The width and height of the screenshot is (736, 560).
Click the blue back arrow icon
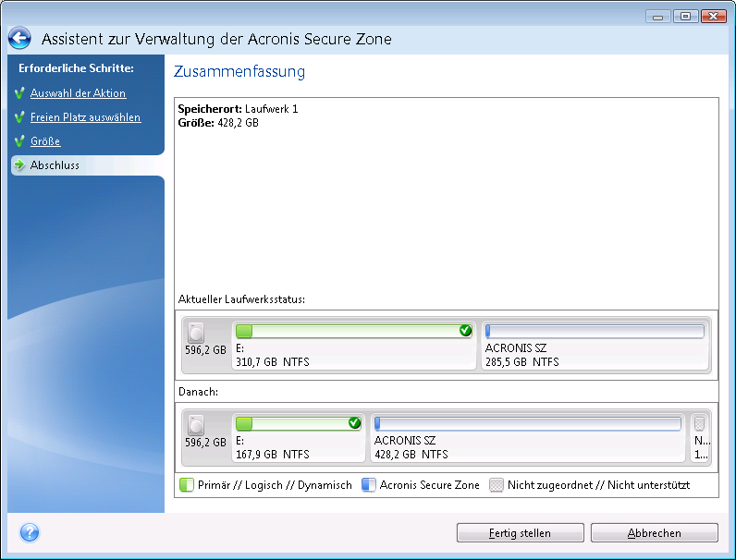20,39
